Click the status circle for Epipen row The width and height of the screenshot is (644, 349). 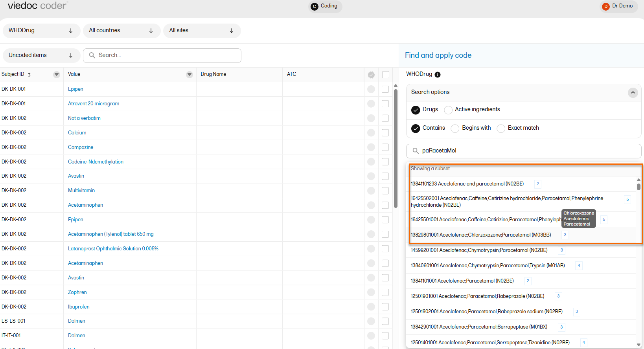coord(371,89)
